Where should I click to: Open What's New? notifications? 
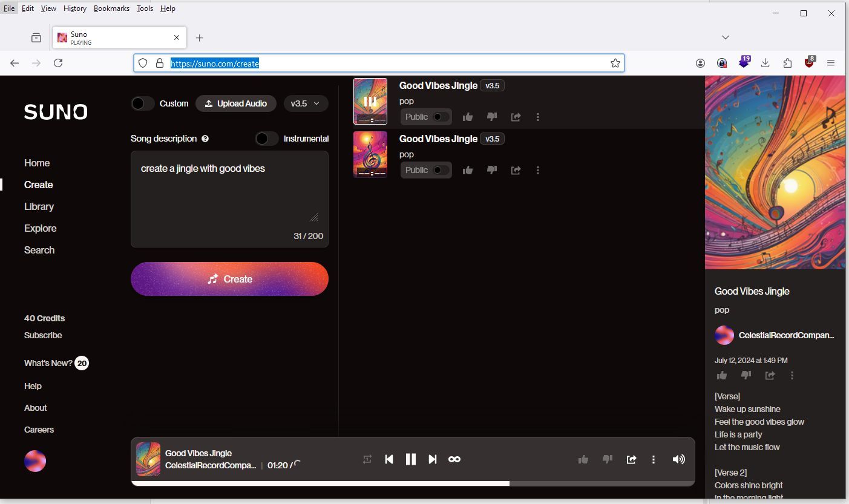click(56, 363)
